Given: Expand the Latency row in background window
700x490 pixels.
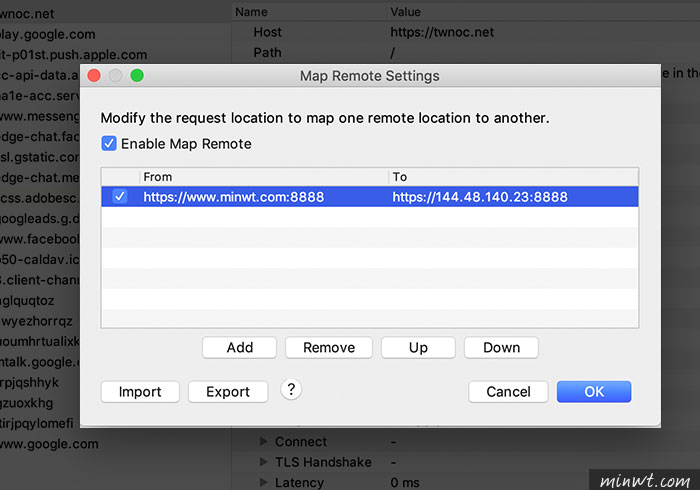Looking at the screenshot, I should pos(263,482).
